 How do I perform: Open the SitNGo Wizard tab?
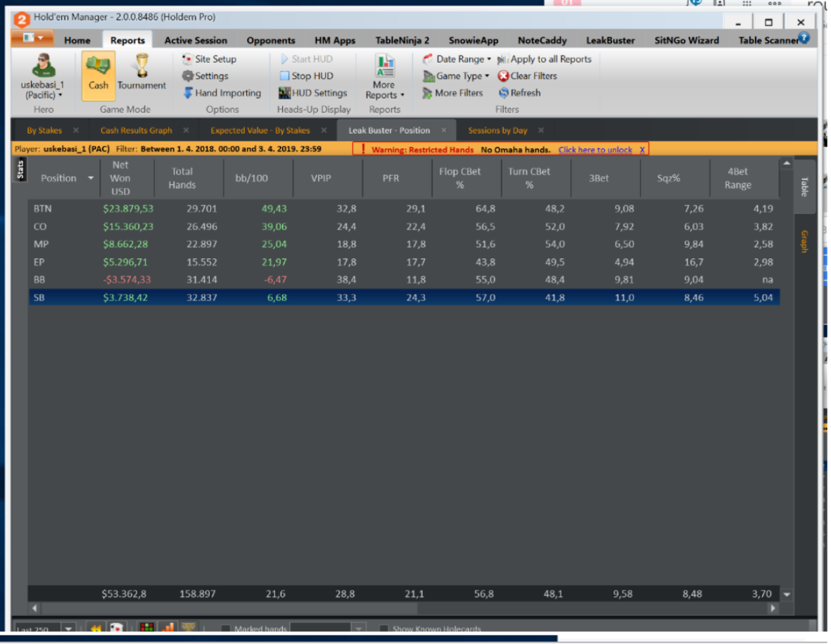pos(686,40)
